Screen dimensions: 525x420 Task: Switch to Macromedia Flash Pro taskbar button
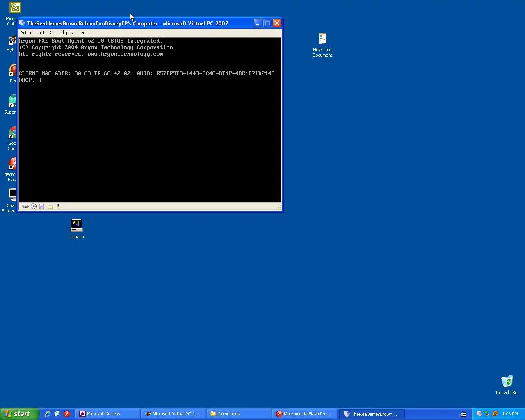point(305,414)
